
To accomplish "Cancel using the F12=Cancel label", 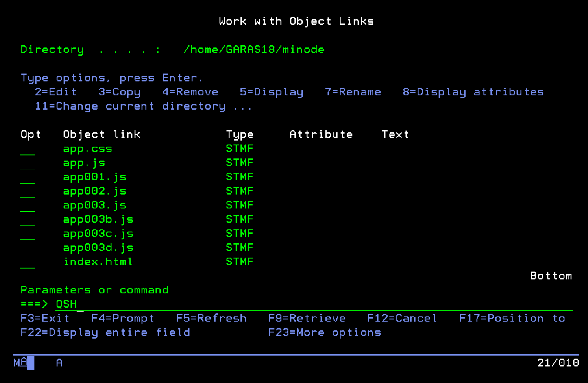I will click(x=402, y=319).
